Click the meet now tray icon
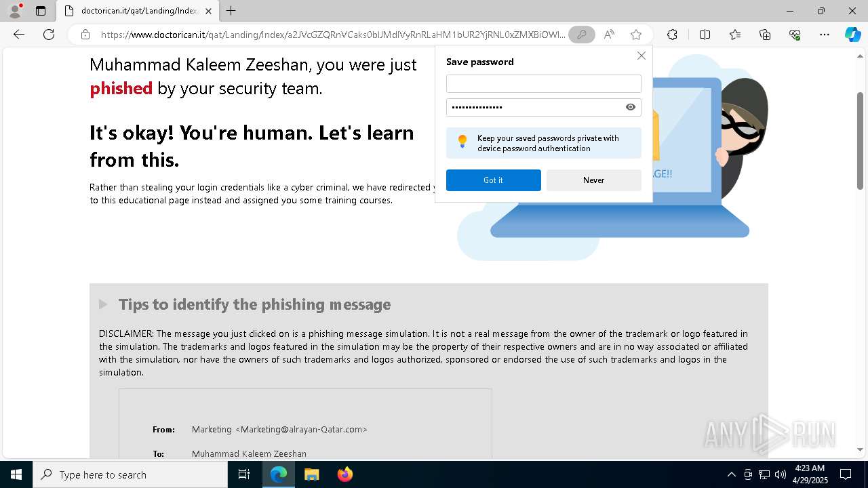 [x=748, y=474]
